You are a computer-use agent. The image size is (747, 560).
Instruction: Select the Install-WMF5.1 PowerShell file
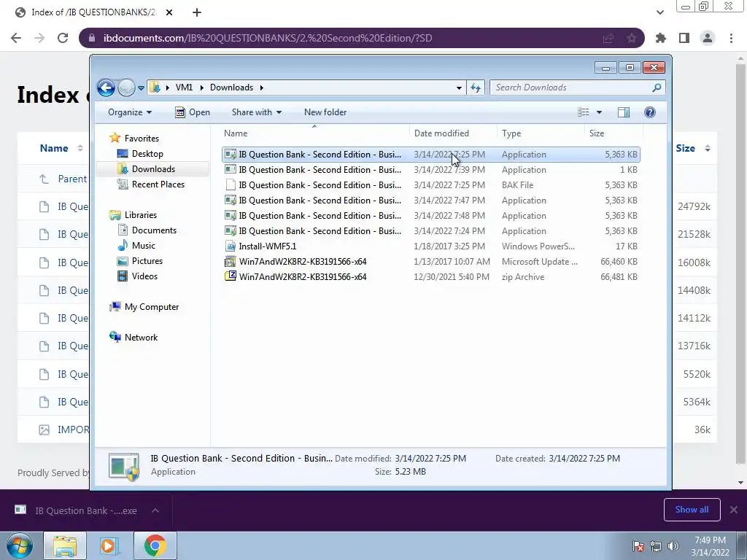point(431,246)
